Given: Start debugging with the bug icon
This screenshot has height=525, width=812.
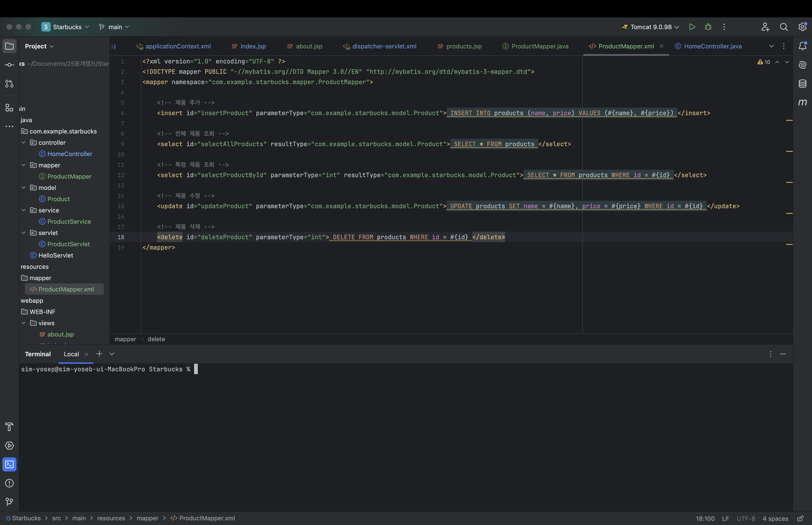Looking at the screenshot, I should 708,27.
